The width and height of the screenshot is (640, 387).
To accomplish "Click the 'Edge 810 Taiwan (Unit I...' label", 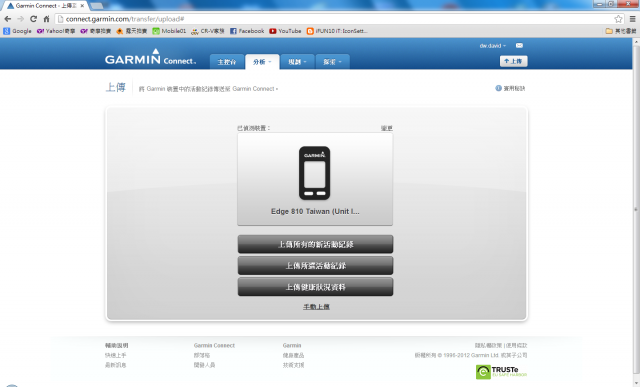I will 315,211.
